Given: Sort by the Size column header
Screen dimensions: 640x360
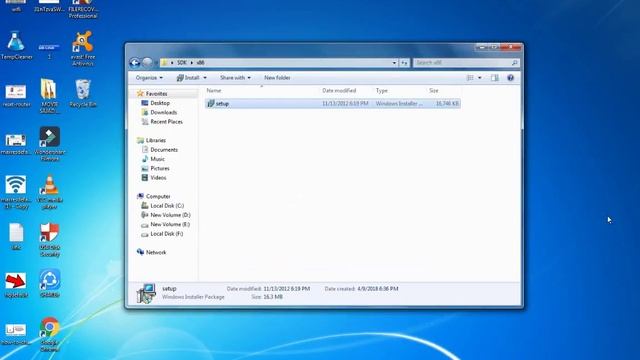Looking at the screenshot, I should click(433, 91).
